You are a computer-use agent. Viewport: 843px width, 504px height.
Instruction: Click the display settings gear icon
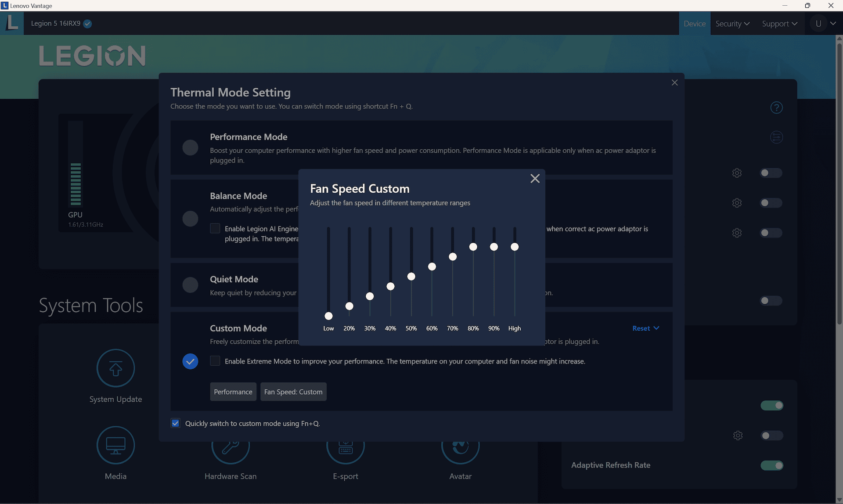737,436
